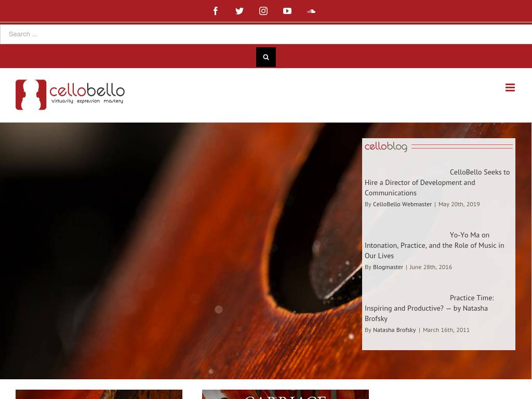
Task: Open the SoundCloud social icon
Action: [x=311, y=11]
